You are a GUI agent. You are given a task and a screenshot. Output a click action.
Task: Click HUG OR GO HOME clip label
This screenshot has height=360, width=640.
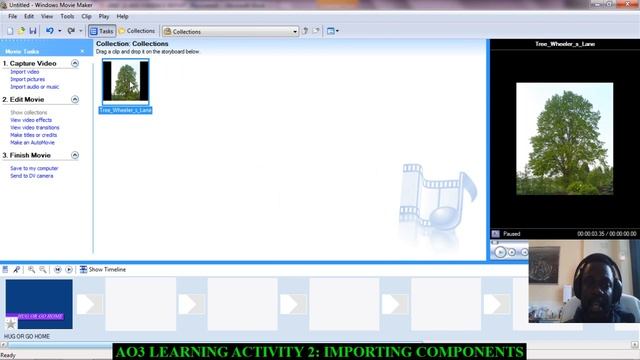point(27,336)
